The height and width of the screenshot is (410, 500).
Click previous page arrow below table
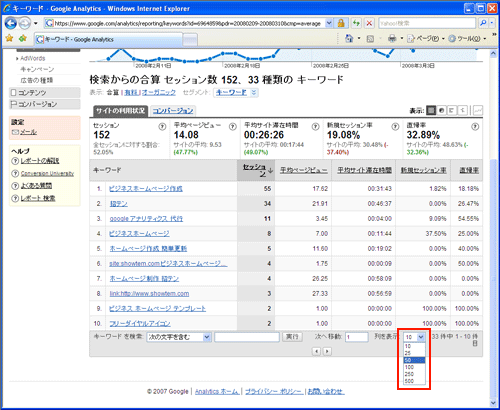pos(316,351)
